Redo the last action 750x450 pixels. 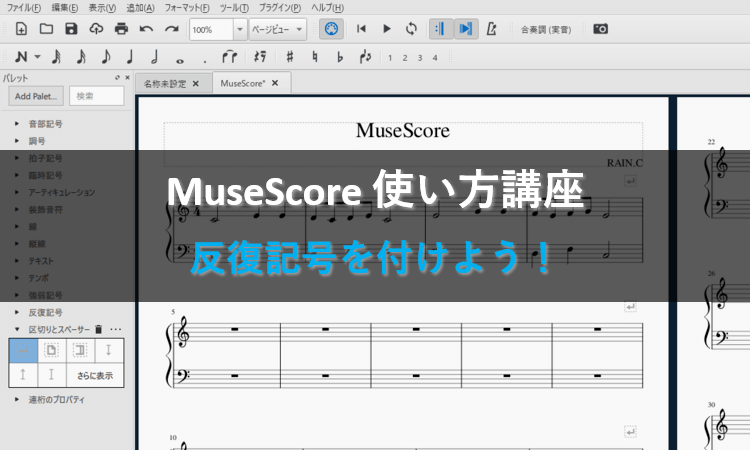point(171,29)
